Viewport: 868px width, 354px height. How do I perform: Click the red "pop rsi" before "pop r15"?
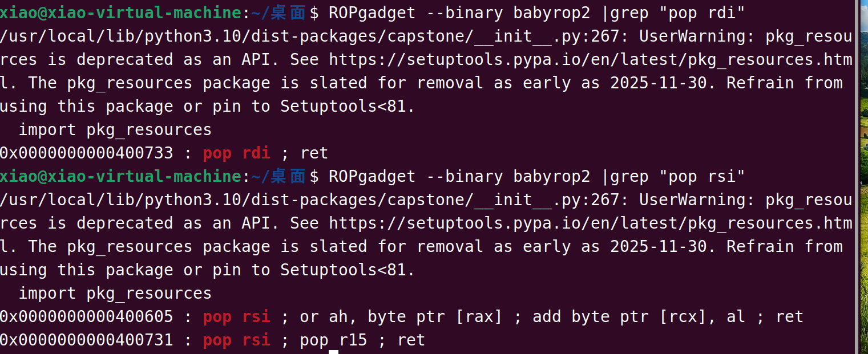click(x=237, y=340)
